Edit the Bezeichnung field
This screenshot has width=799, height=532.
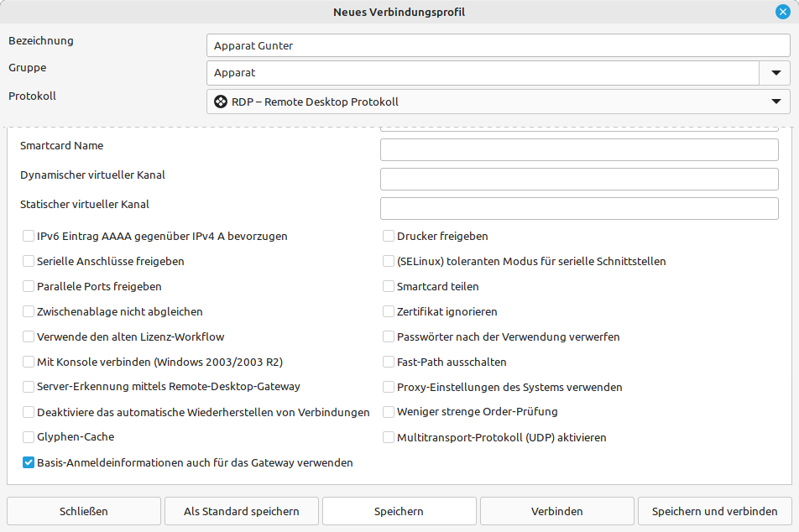498,46
